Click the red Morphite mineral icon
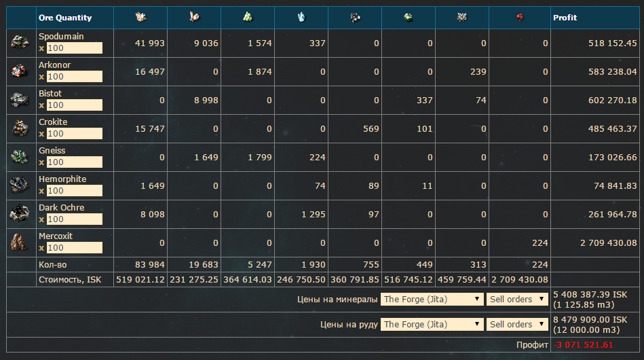 click(520, 17)
